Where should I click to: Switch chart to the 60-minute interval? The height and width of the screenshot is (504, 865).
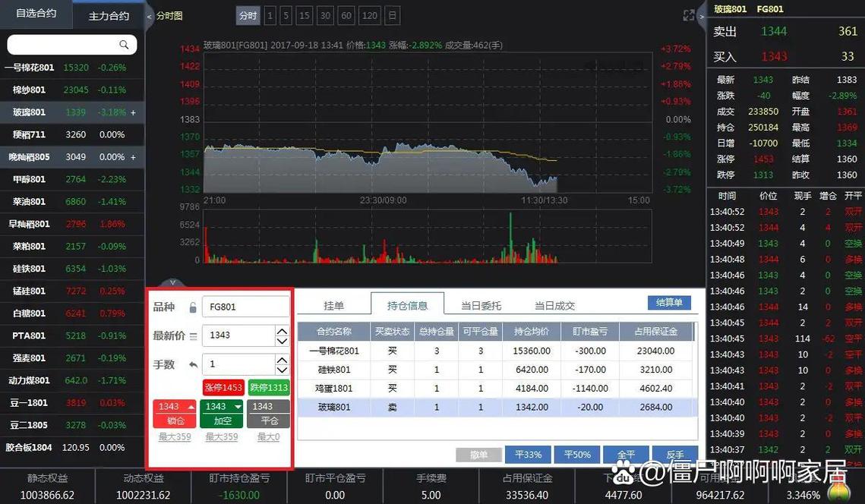click(x=346, y=15)
